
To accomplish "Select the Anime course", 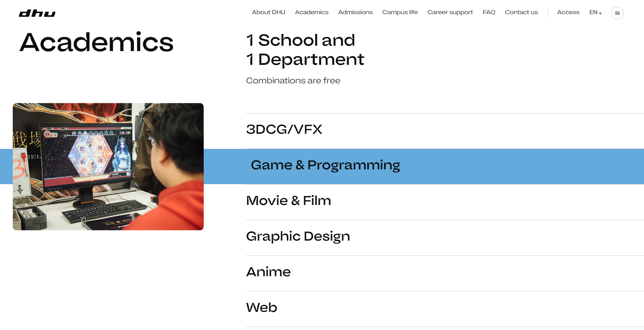I will pyautogui.click(x=268, y=272).
